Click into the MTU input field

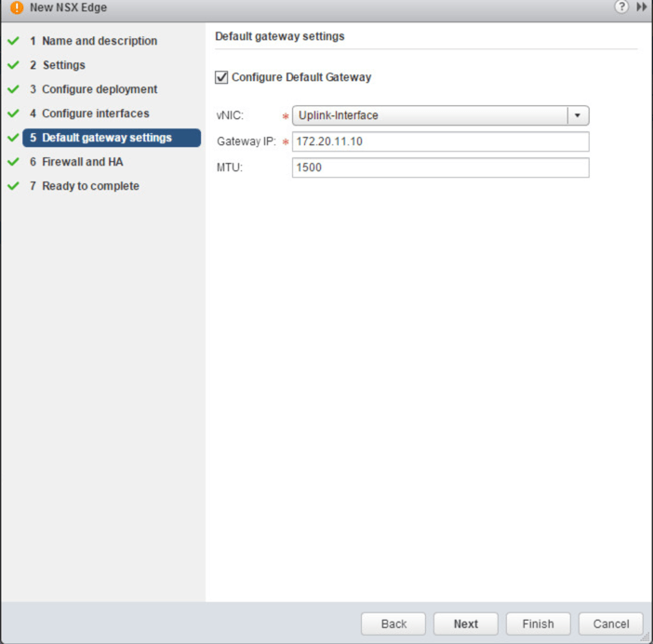[440, 168]
